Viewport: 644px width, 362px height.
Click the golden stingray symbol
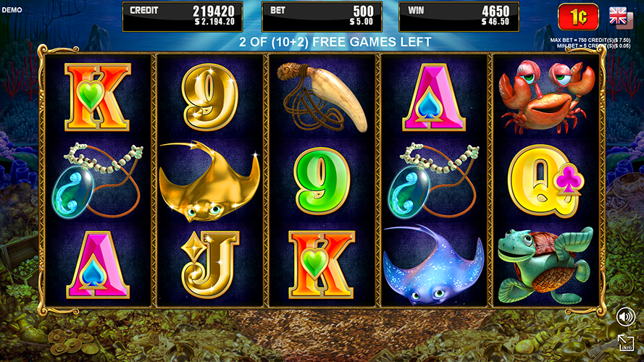point(209,181)
